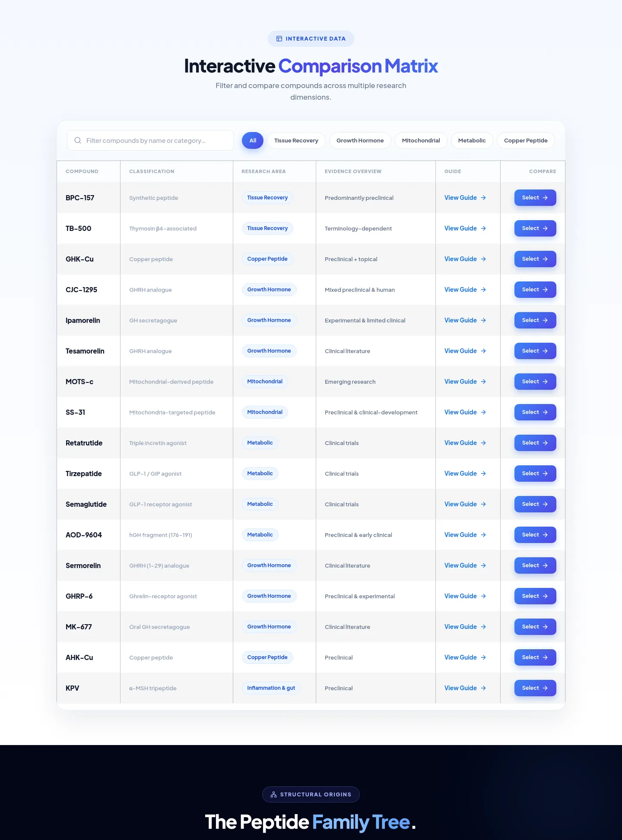This screenshot has width=622, height=840.
Task: Choose Select button in the AHK-Cu row
Action: 535,657
